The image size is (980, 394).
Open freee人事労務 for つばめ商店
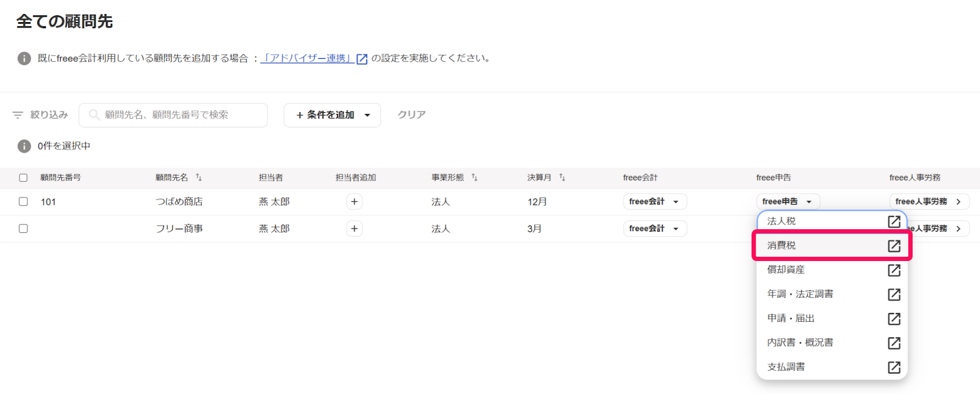(x=929, y=202)
